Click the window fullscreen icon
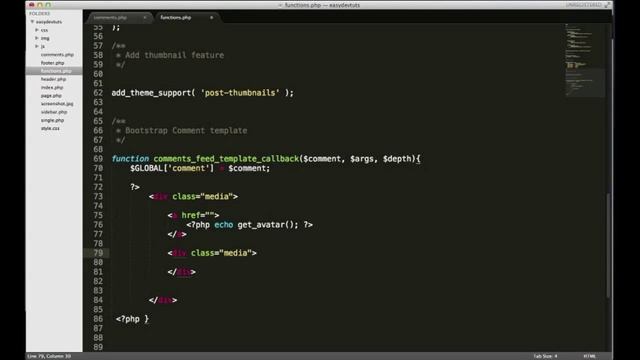 tap(607, 5)
